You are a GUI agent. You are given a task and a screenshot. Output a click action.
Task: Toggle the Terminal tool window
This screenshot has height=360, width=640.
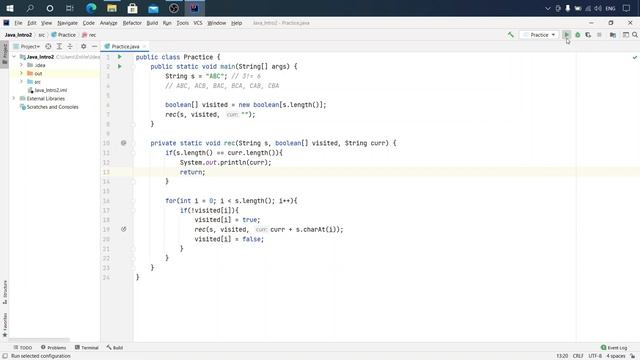[x=87, y=347]
